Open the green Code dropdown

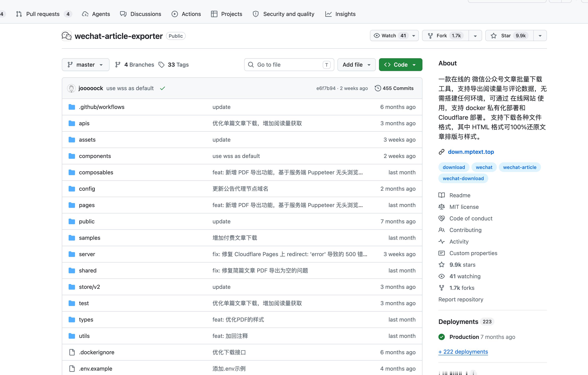(x=401, y=65)
